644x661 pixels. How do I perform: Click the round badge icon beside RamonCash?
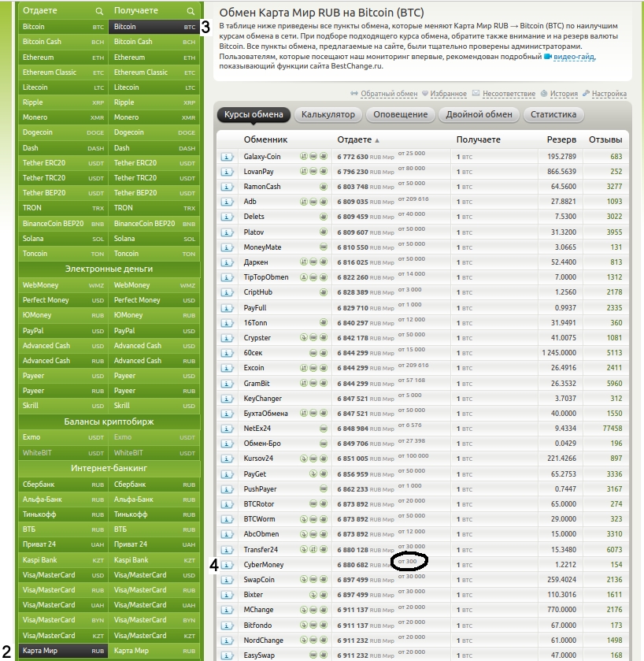[324, 187]
